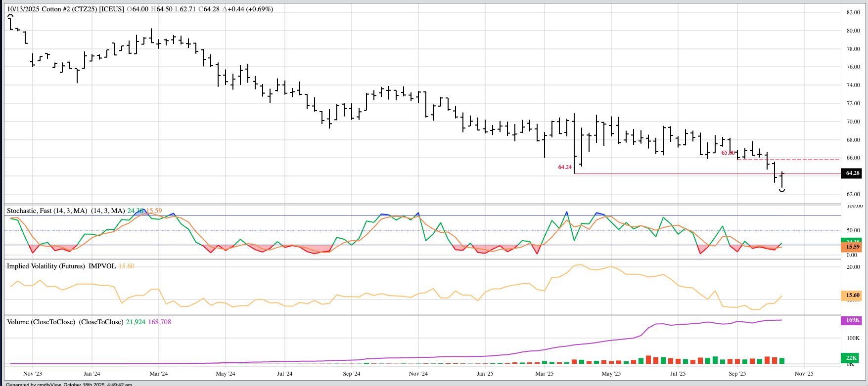Click the black 64.28 current price tag
Viewport: 868px width, 386px height.
[x=852, y=173]
